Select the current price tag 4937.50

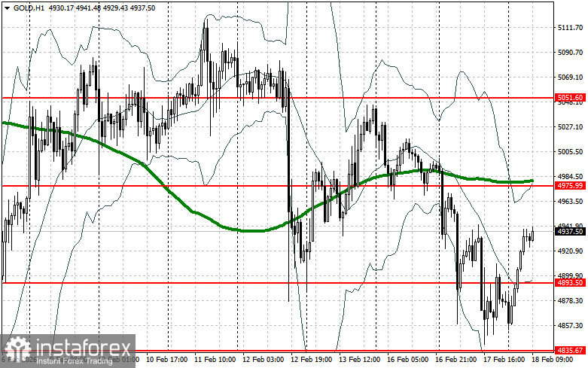(x=571, y=232)
